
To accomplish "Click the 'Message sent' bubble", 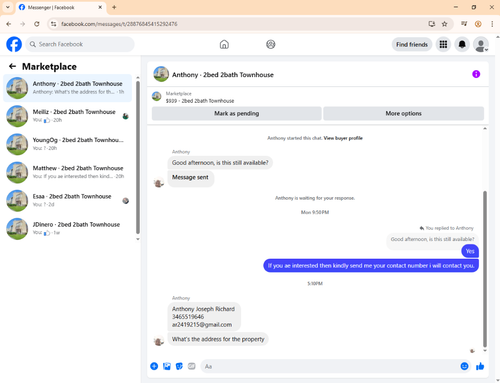I will click(x=190, y=178).
